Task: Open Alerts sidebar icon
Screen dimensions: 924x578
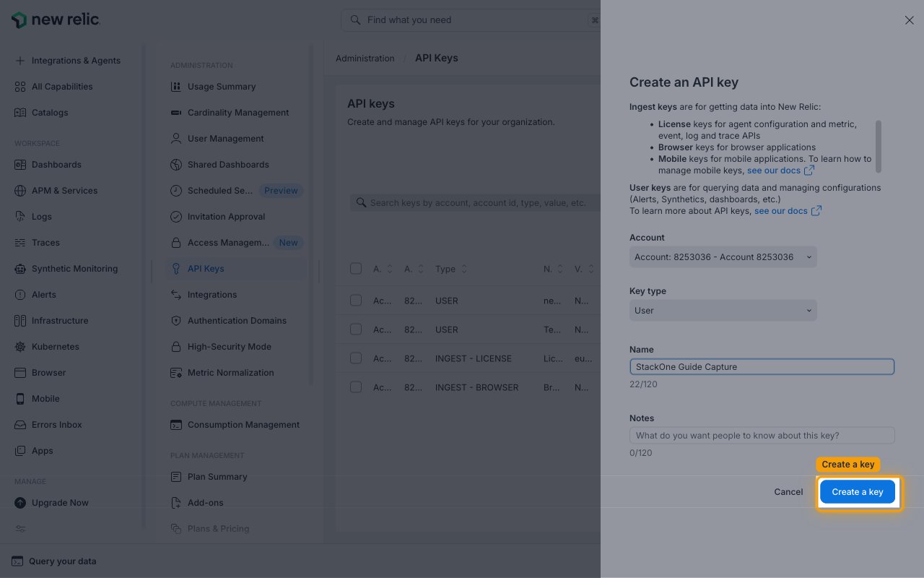Action: pyautogui.click(x=20, y=295)
